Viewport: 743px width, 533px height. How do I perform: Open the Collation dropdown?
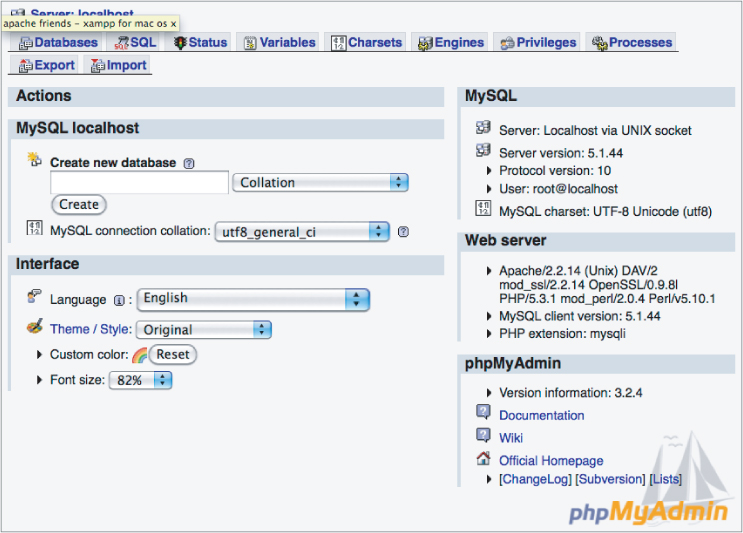point(320,182)
